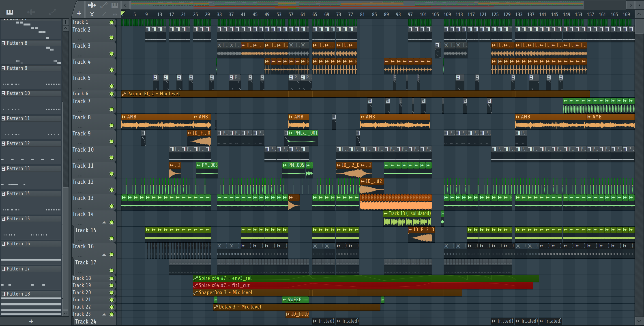Select the Track 17 header label
The image size is (644, 326).
86,262
